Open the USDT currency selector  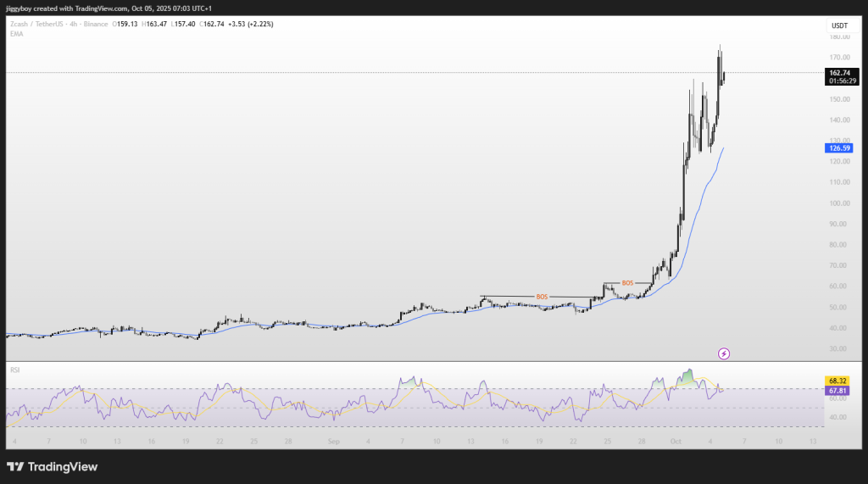coord(837,25)
